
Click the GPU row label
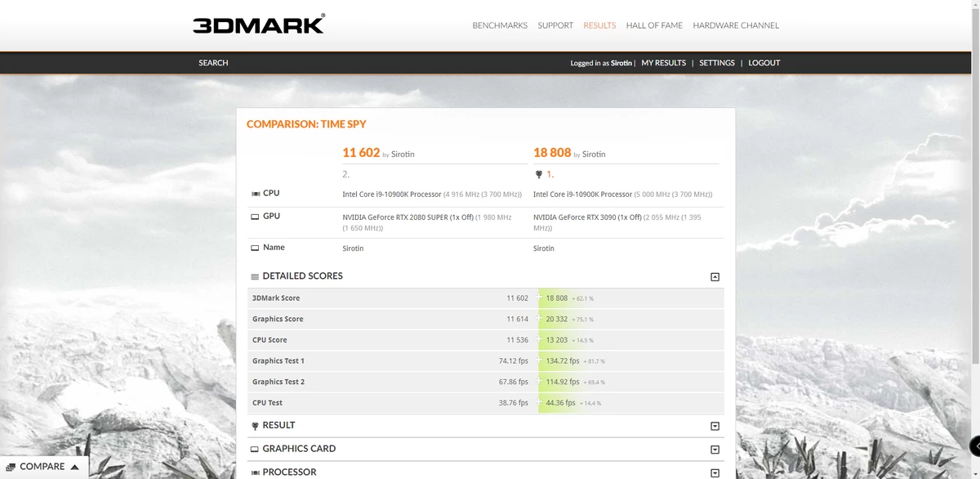point(271,216)
